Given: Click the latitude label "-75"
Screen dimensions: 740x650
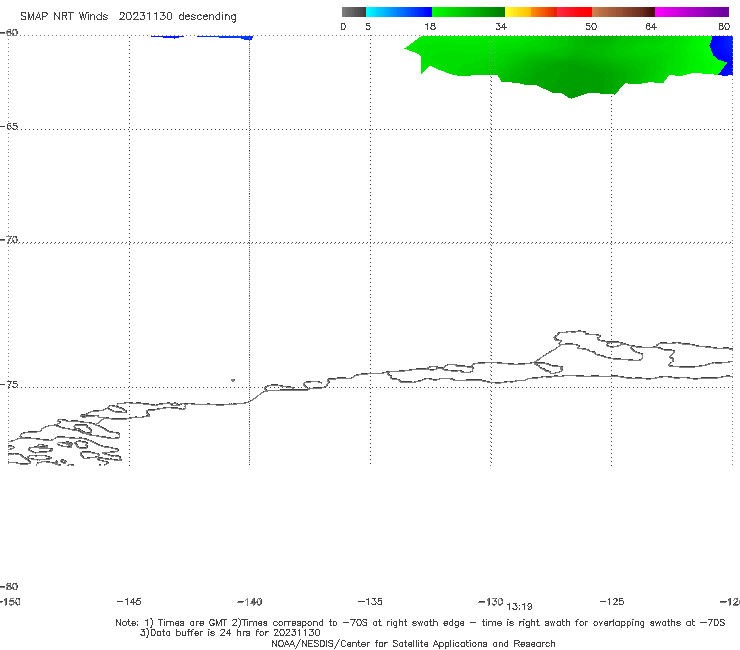Looking at the screenshot, I should click(9, 385).
